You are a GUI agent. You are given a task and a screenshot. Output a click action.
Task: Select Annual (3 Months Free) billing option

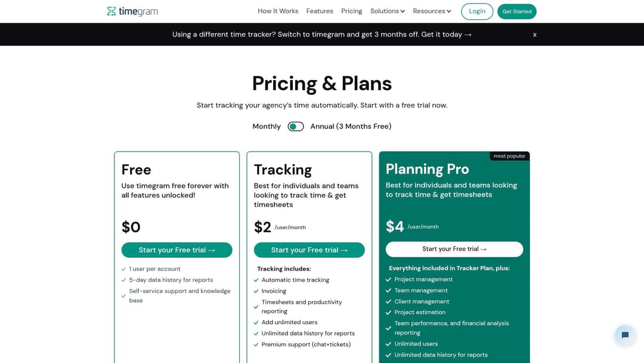(351, 127)
